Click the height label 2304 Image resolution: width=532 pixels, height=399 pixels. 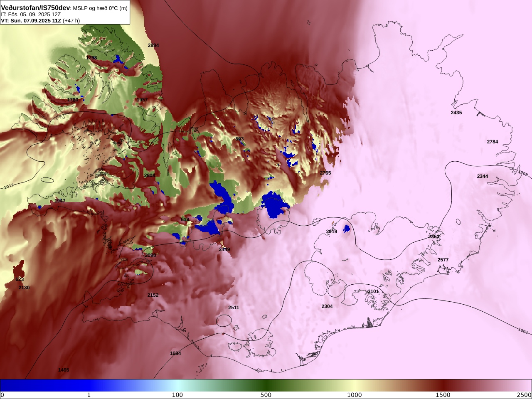(327, 306)
